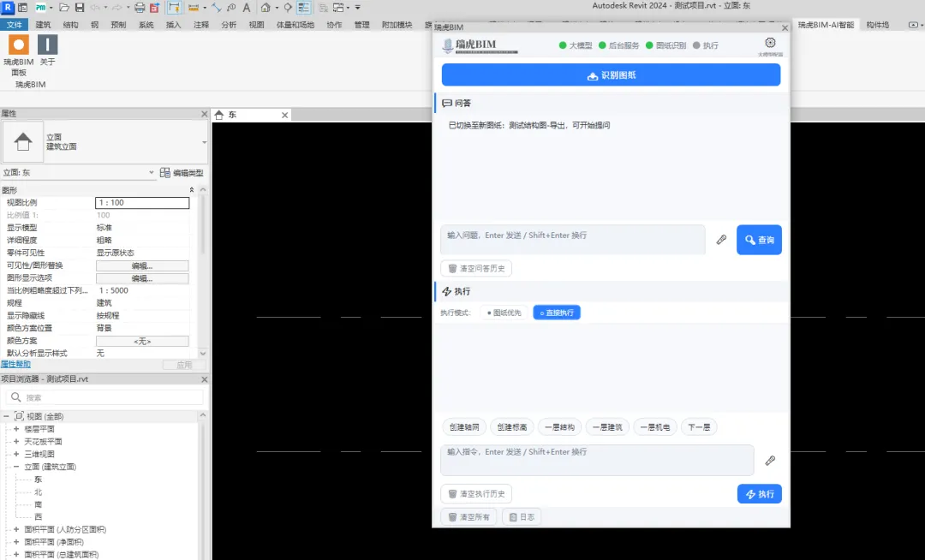Click the 图纸识别 status indicator

pos(666,45)
